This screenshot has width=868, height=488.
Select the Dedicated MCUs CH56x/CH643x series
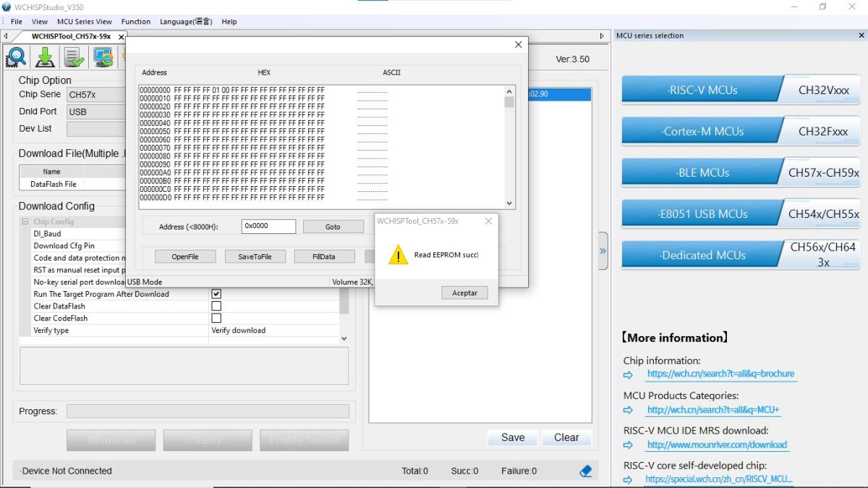(741, 256)
